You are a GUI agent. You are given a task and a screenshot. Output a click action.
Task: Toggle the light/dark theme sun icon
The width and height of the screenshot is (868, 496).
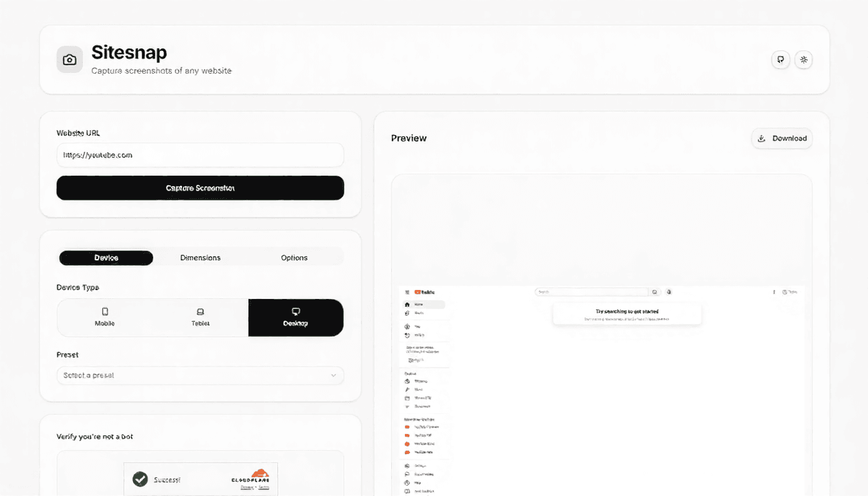tap(804, 60)
